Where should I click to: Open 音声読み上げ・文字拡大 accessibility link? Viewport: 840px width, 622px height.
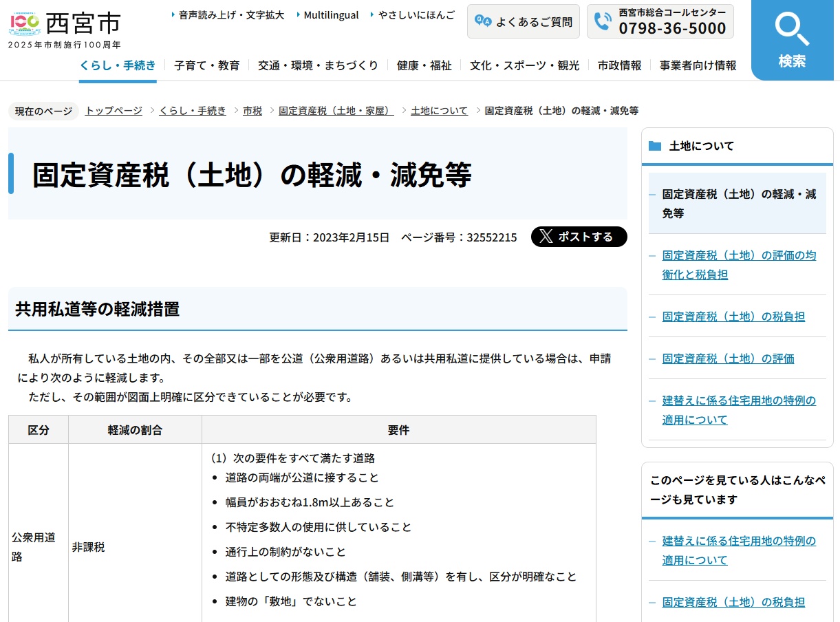230,14
